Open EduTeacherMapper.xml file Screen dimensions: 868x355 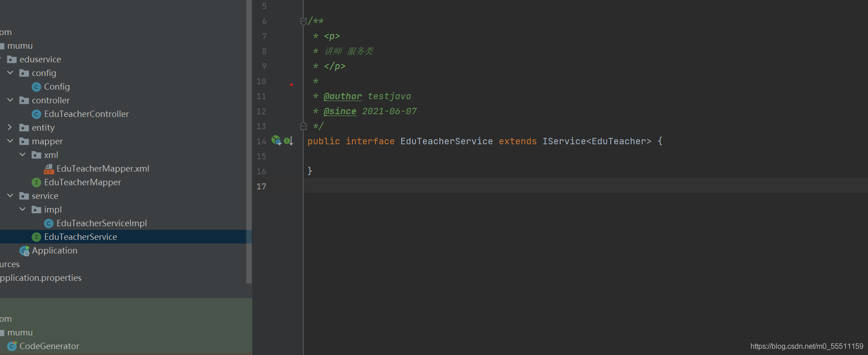[x=103, y=168]
